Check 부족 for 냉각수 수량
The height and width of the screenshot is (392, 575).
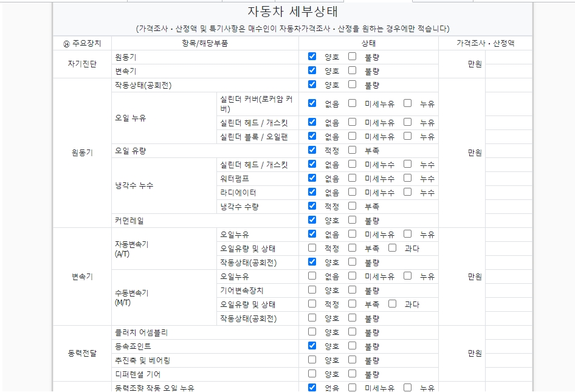(x=352, y=206)
